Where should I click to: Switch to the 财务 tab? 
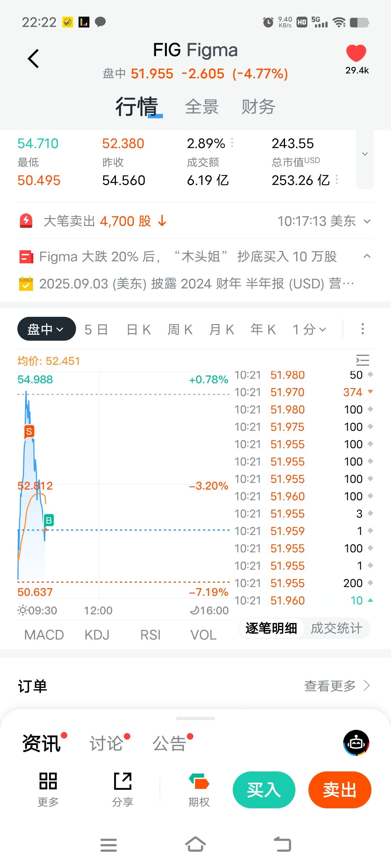pyautogui.click(x=258, y=107)
